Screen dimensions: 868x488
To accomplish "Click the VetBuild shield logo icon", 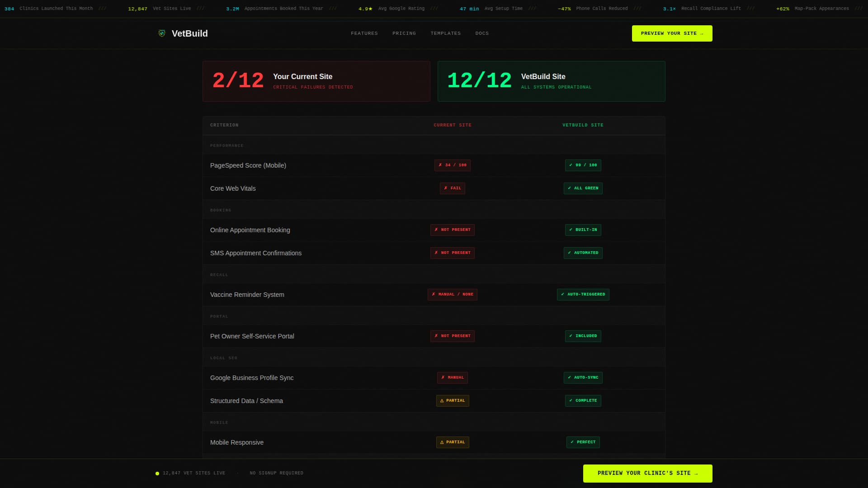I will 162,33.
